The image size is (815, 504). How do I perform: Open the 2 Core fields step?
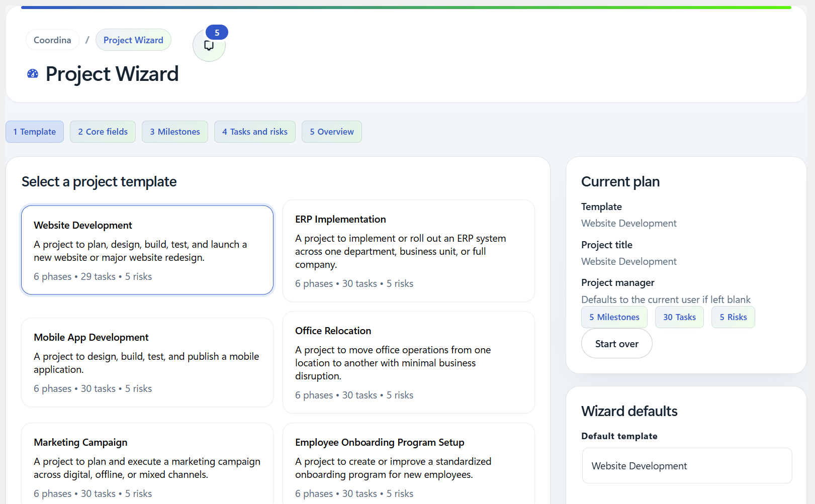click(103, 132)
